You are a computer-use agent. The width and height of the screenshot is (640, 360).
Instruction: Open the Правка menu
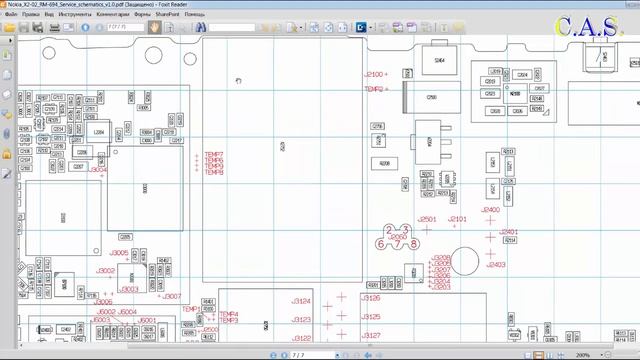[31, 14]
